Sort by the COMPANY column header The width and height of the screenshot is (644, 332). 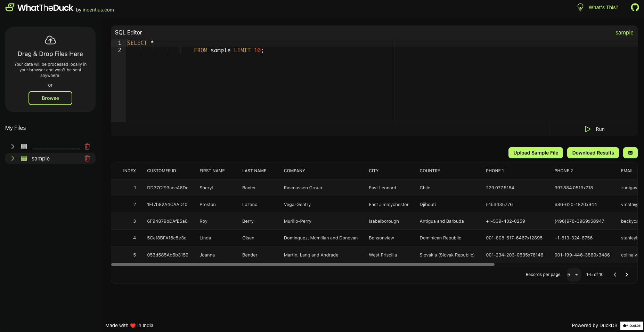[294, 171]
